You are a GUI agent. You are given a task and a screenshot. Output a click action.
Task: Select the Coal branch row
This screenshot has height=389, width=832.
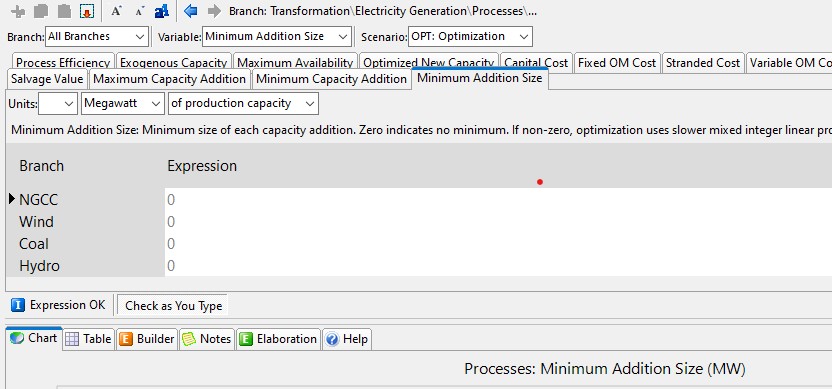[85, 244]
